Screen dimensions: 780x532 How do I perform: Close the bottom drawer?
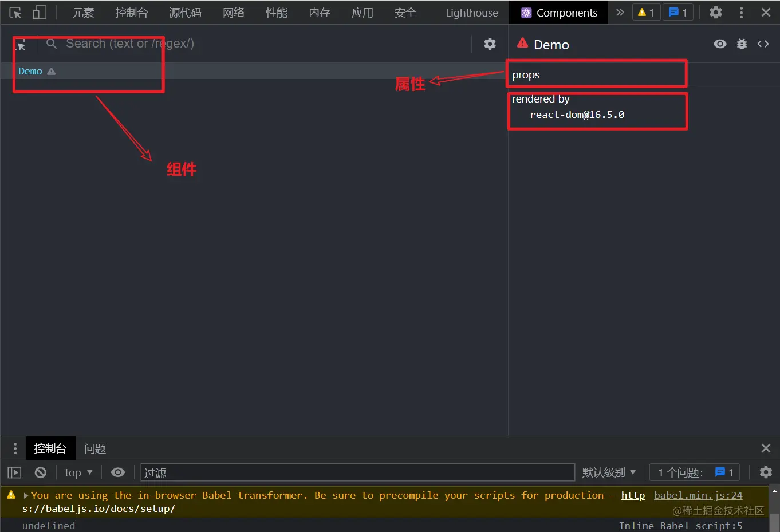766,448
